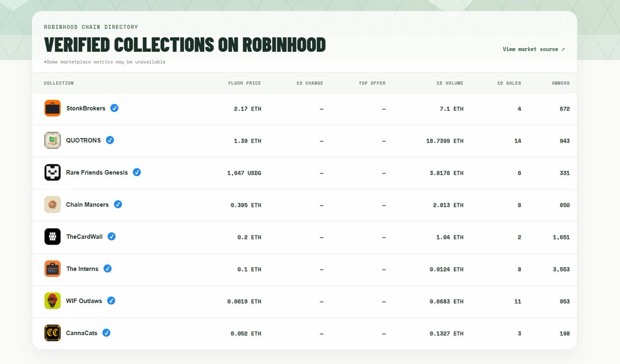Click the 3,553 owners count
Screen dimensions: 620x364
click(x=562, y=269)
